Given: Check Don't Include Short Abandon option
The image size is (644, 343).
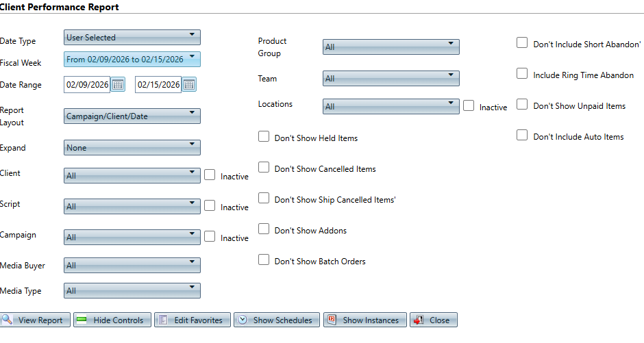Looking at the screenshot, I should click(522, 43).
